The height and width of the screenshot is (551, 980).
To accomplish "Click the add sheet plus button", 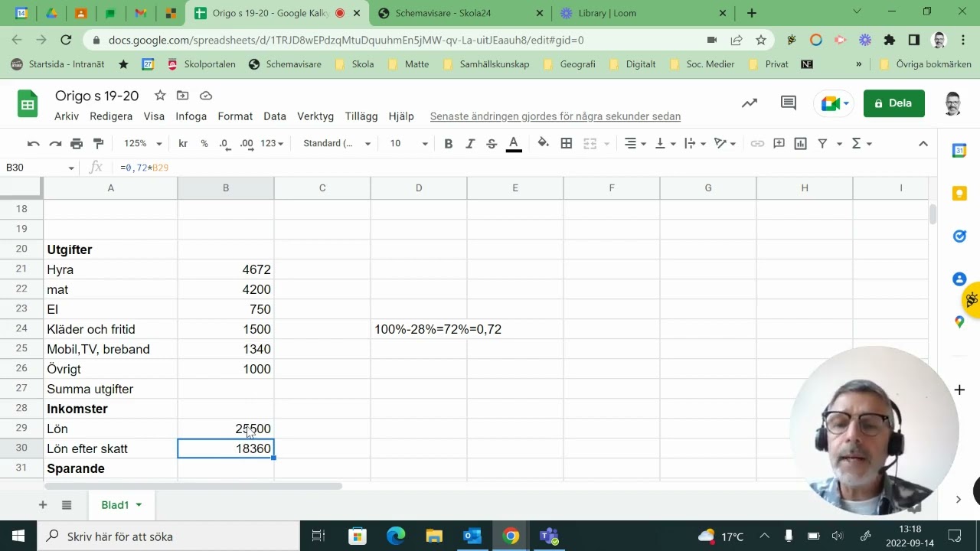I will click(43, 505).
